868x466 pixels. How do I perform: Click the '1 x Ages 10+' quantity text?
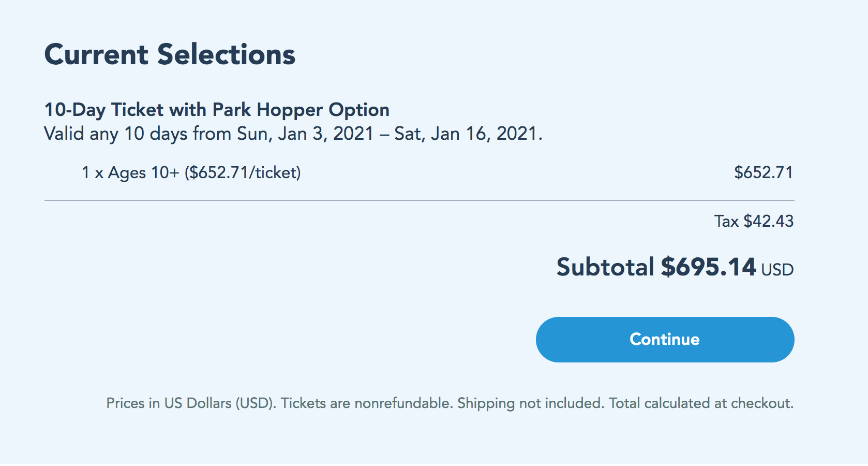pos(130,172)
